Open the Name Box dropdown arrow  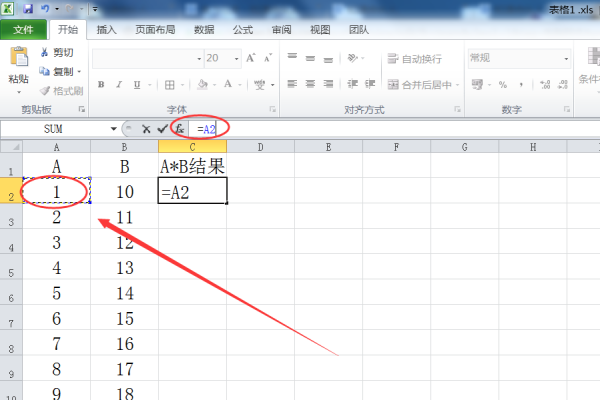tap(113, 129)
